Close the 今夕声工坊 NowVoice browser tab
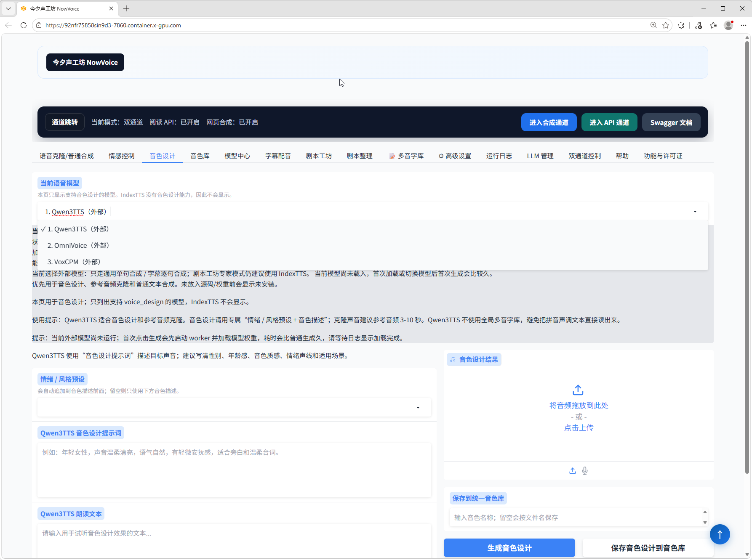 pos(111,8)
